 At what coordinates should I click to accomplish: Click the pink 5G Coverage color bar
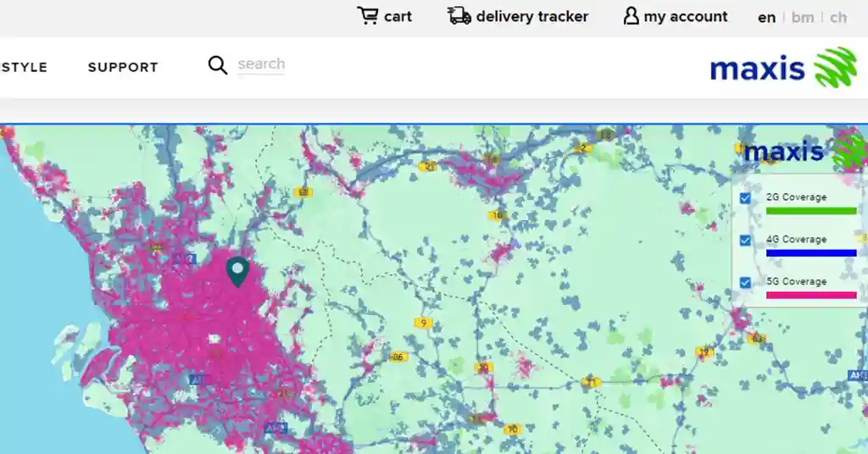(811, 296)
